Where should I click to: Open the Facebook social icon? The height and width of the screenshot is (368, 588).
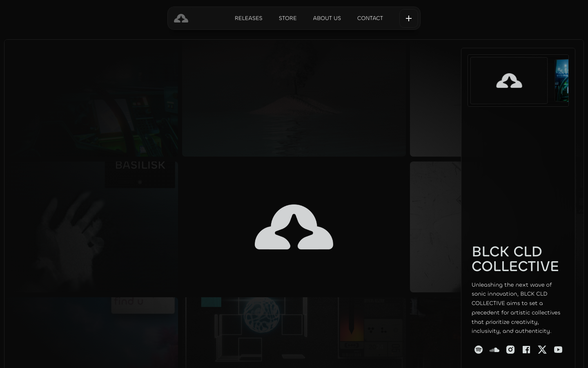(526, 350)
